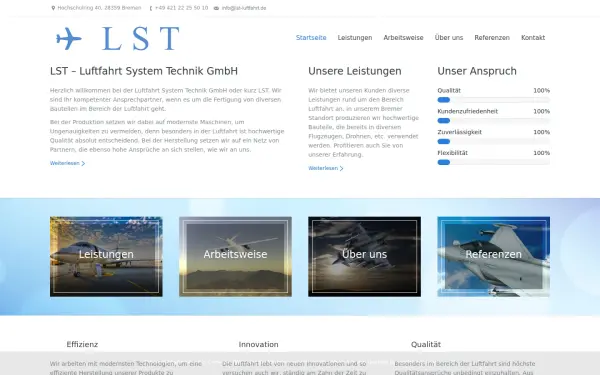Click the 100% value beside Flexibilität

point(541,153)
